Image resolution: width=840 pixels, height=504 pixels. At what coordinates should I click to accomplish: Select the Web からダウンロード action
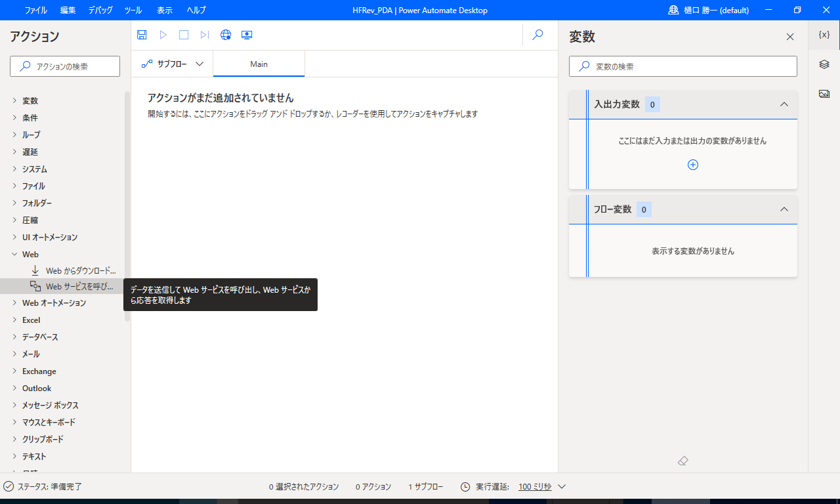tap(73, 270)
